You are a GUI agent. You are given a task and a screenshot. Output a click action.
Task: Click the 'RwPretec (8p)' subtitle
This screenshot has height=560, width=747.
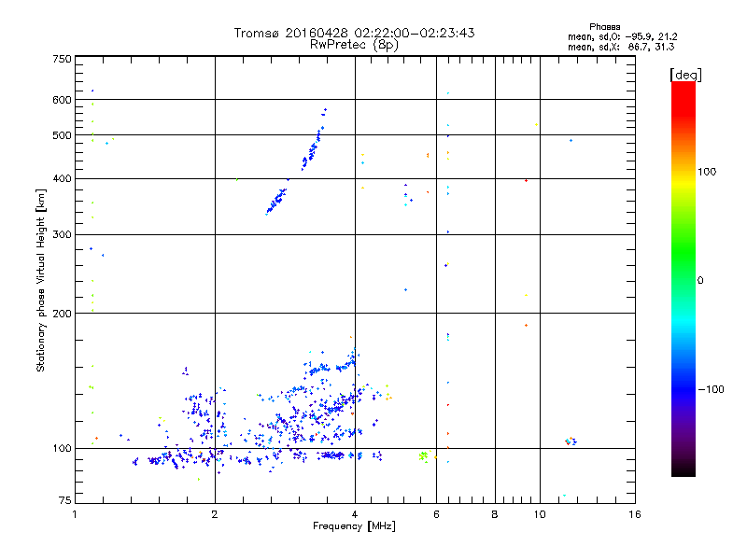[354, 45]
